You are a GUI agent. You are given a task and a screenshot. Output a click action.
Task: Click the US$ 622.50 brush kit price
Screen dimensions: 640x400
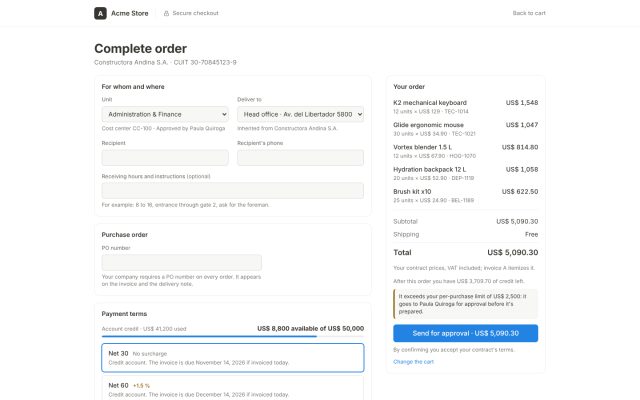520,191
